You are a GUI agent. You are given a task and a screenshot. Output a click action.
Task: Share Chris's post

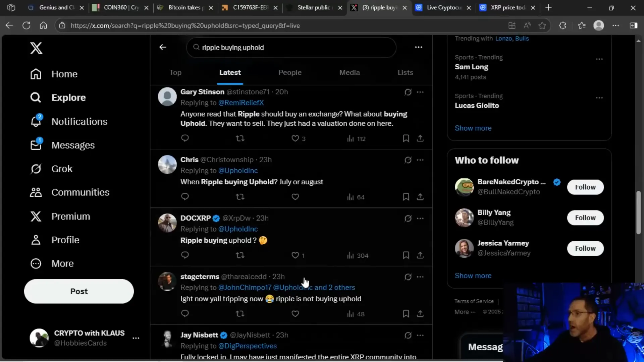pyautogui.click(x=420, y=196)
